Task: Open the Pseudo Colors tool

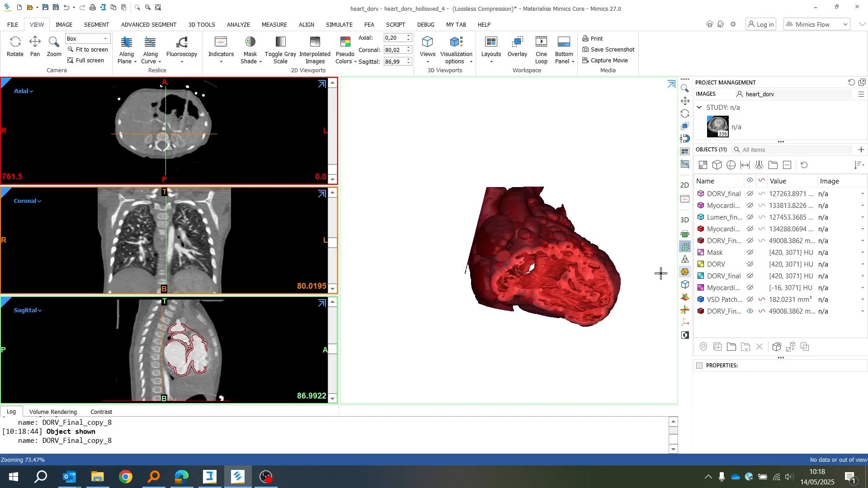Action: pos(345,42)
